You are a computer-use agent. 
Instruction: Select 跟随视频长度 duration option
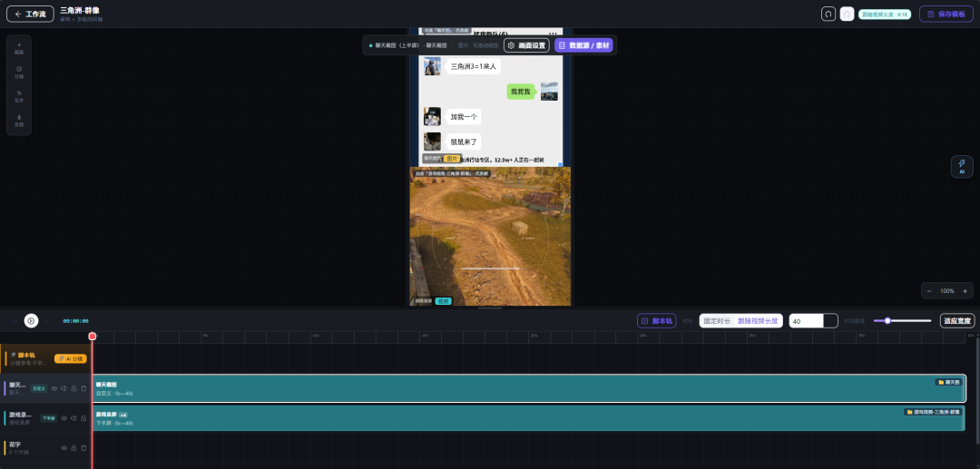(x=758, y=321)
